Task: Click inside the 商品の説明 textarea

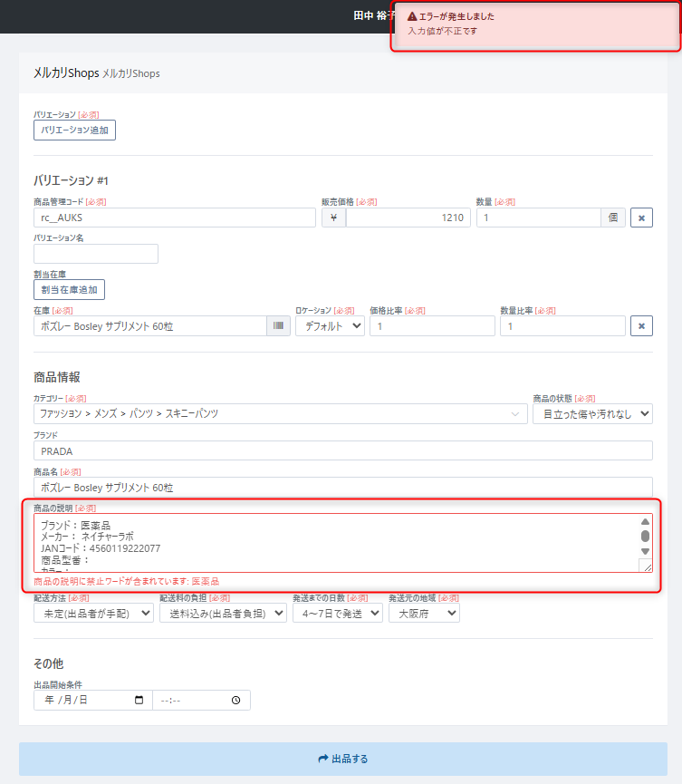Action: tap(336, 543)
